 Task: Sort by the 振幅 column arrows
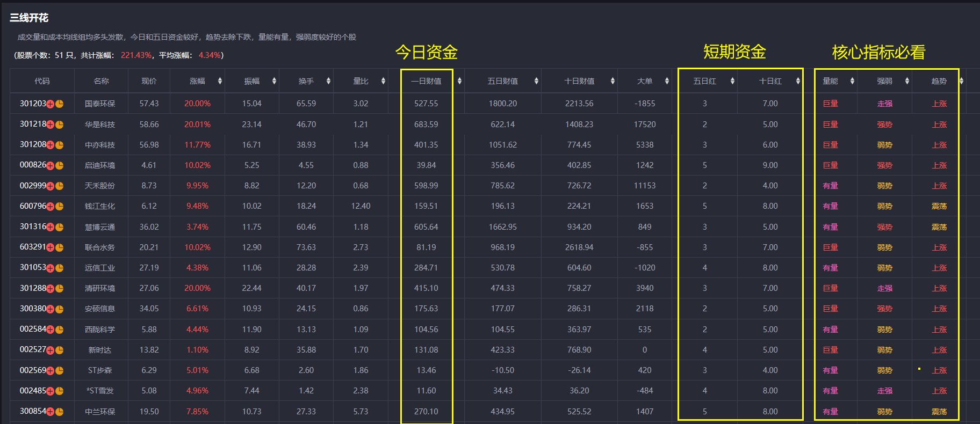[274, 81]
